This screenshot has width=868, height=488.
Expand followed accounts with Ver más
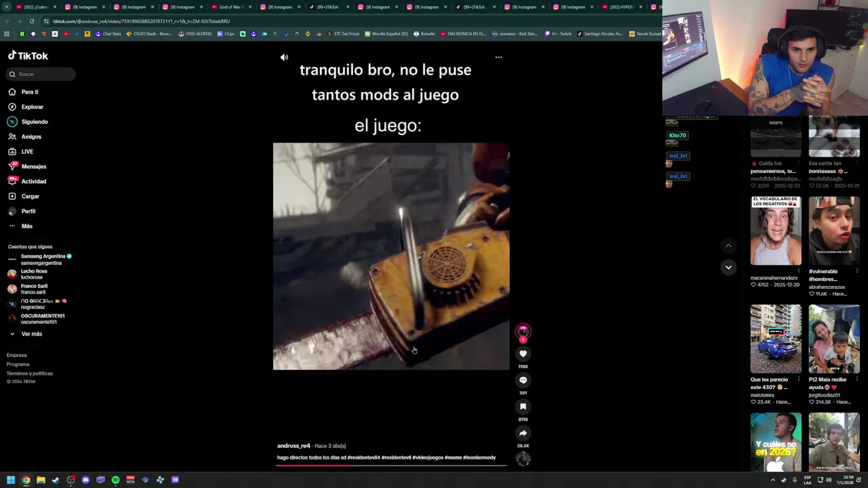click(x=26, y=334)
